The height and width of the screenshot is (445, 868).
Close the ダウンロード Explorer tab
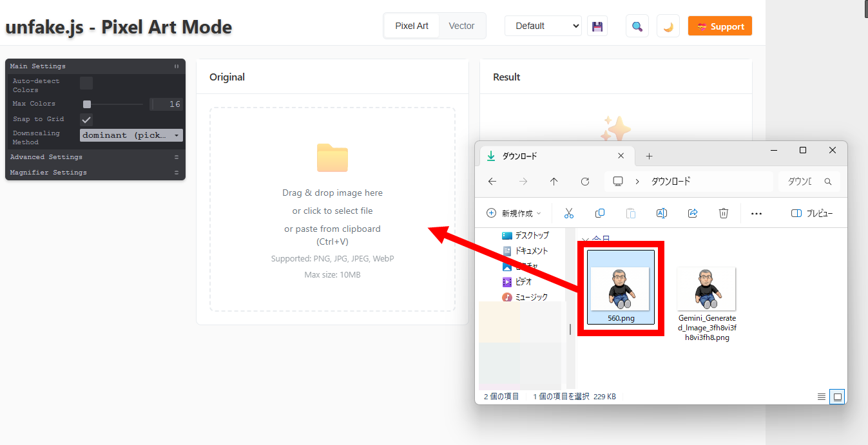pos(621,156)
